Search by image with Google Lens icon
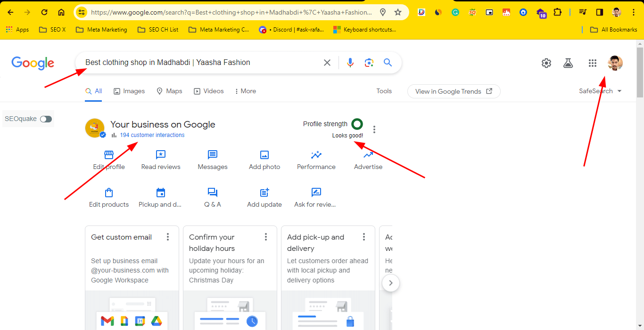 pyautogui.click(x=369, y=63)
